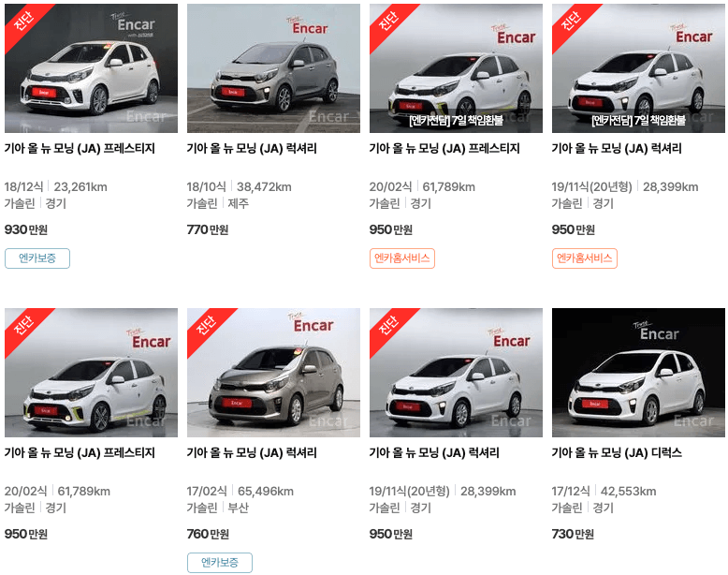The width and height of the screenshot is (728, 575).
Task: Click 엔카홈서비스 badge under 19/11식 28,399km listing
Action: click(585, 258)
